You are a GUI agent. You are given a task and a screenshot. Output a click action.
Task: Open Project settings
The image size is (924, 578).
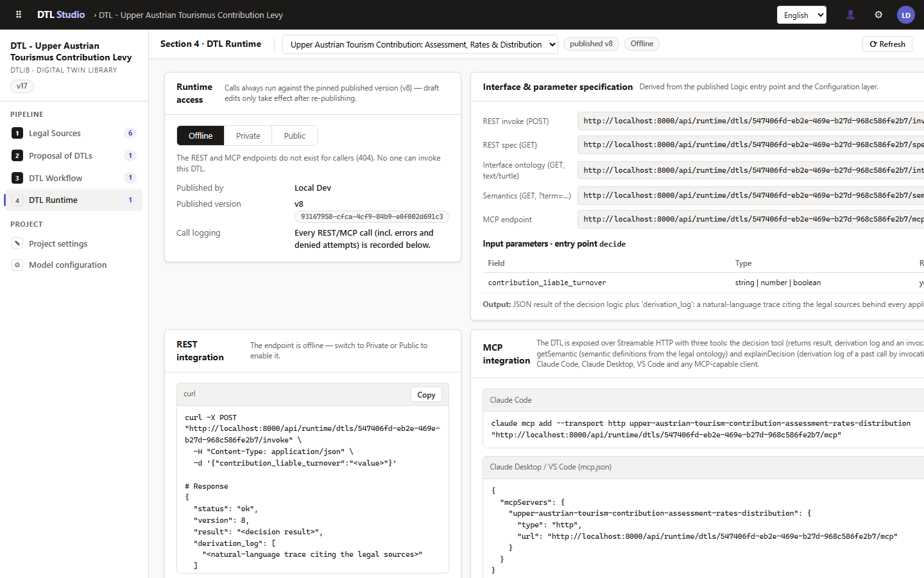(x=74, y=243)
